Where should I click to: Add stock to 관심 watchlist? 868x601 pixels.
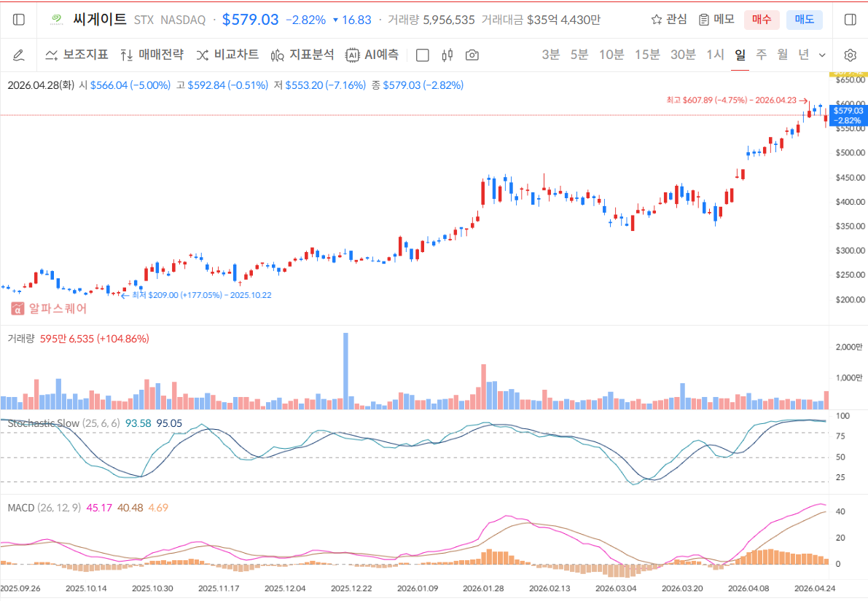[x=669, y=20]
